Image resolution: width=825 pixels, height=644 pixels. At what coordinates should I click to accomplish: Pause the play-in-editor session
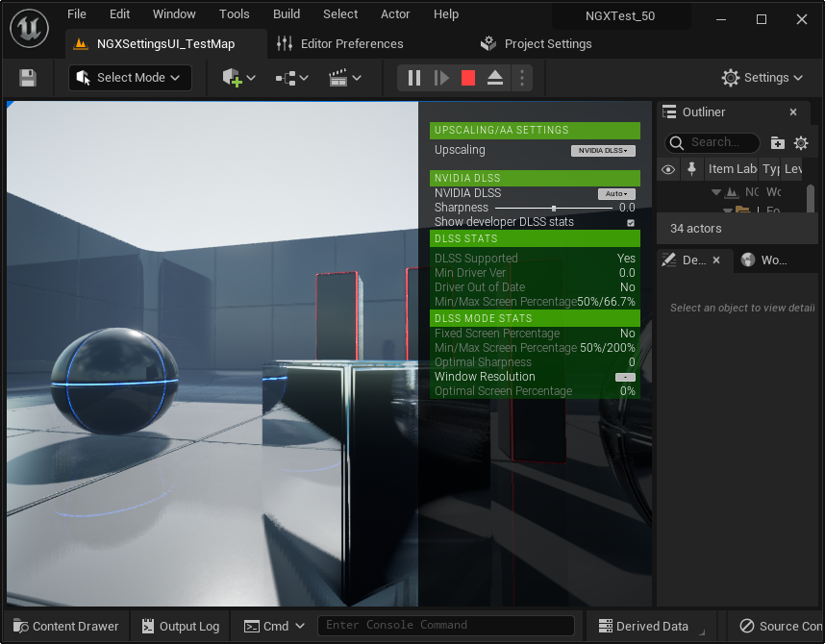(414, 78)
